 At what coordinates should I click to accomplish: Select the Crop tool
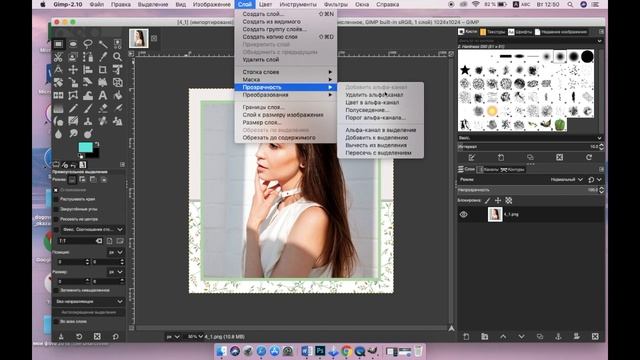pyautogui.click(x=102, y=70)
